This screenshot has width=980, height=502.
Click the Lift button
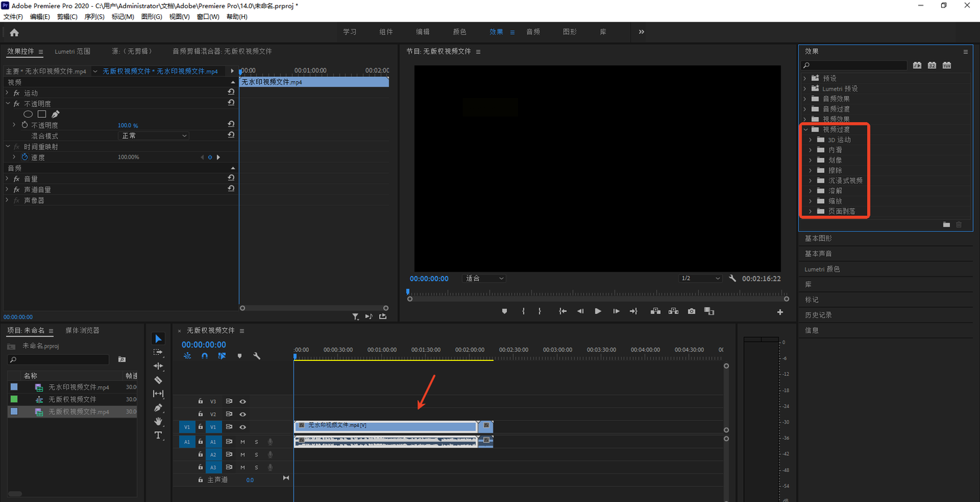tap(655, 311)
